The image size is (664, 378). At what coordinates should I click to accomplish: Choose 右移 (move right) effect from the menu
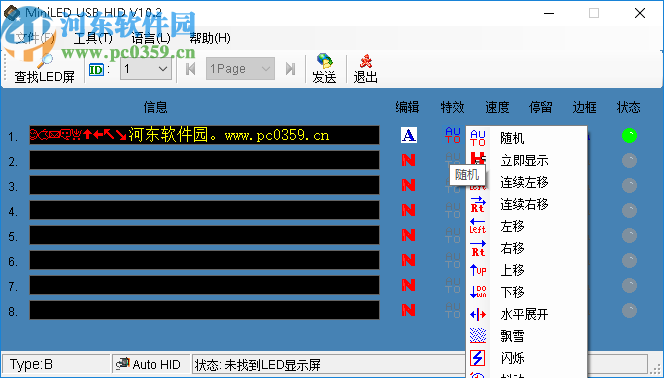[526, 248]
